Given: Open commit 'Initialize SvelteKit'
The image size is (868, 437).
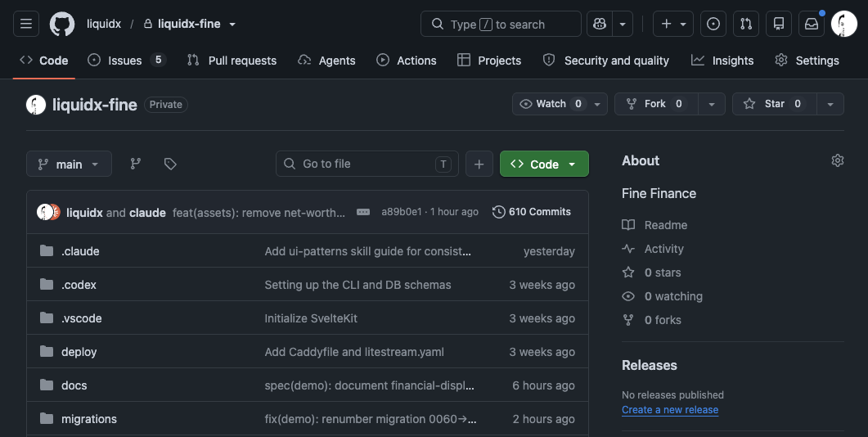Looking at the screenshot, I should (311, 318).
